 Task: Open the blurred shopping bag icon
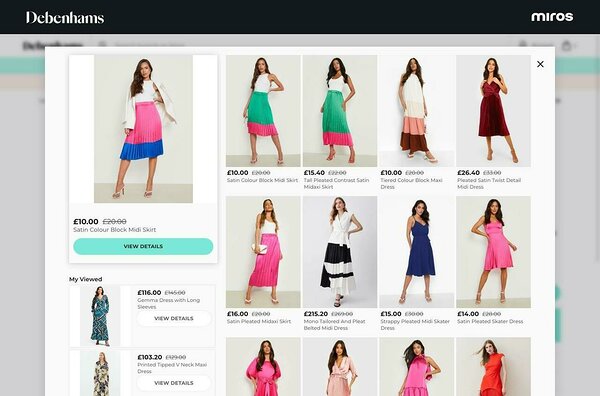pos(566,46)
